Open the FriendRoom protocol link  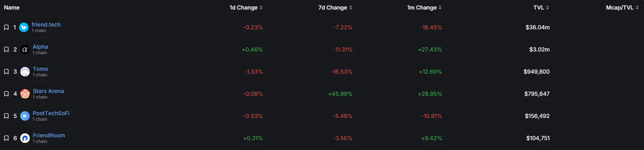[49, 135]
